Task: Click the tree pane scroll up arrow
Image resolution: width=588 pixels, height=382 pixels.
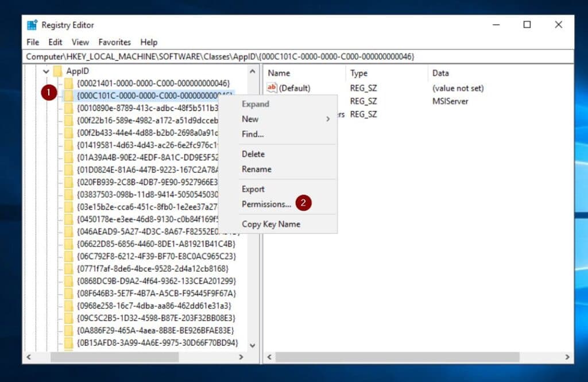Action: pyautogui.click(x=253, y=71)
